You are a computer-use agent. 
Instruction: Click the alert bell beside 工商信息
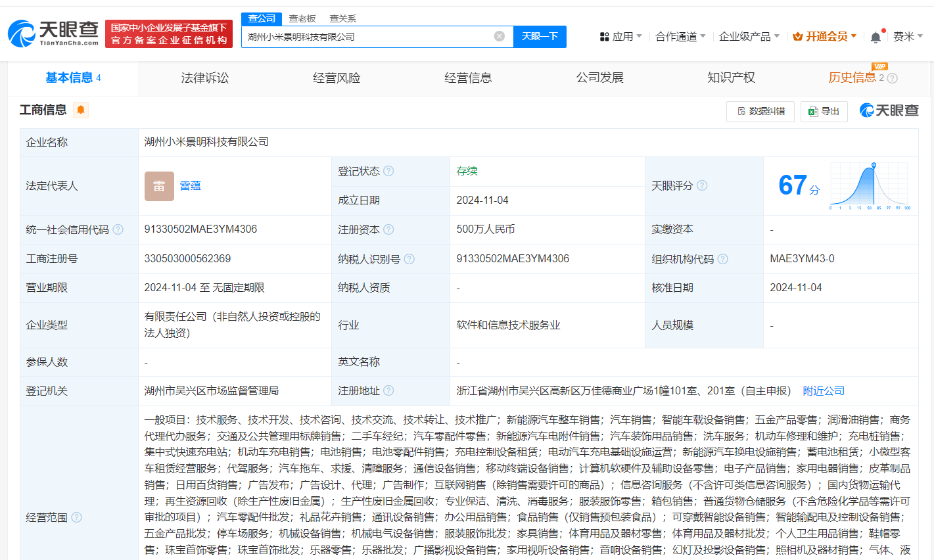tap(81, 110)
